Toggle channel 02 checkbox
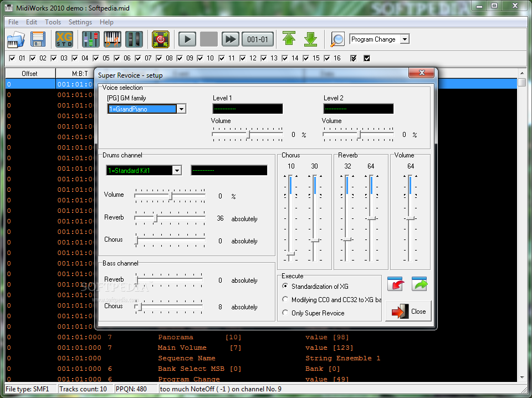This screenshot has height=398, width=532. [33, 58]
